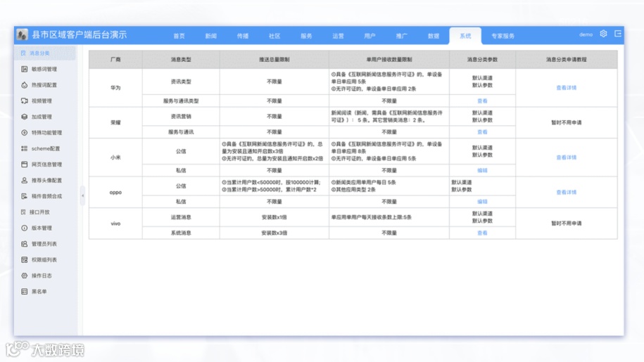Click the 稿件音频合成 icon
Image resolution: width=644 pixels, height=362 pixels.
pyautogui.click(x=24, y=196)
